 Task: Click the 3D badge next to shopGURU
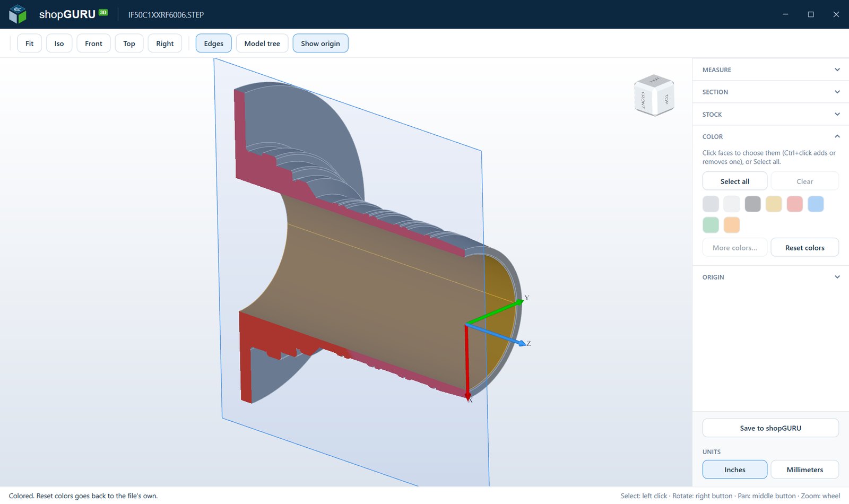tap(103, 12)
